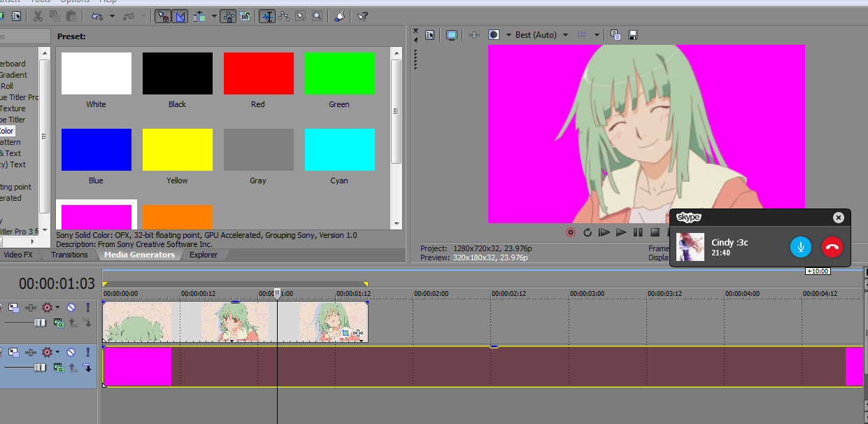Open Track FX for the anime clip track

[x=31, y=307]
